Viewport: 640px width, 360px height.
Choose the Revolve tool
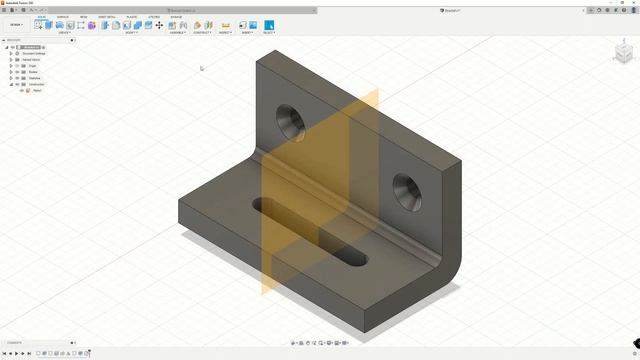[x=60, y=25]
